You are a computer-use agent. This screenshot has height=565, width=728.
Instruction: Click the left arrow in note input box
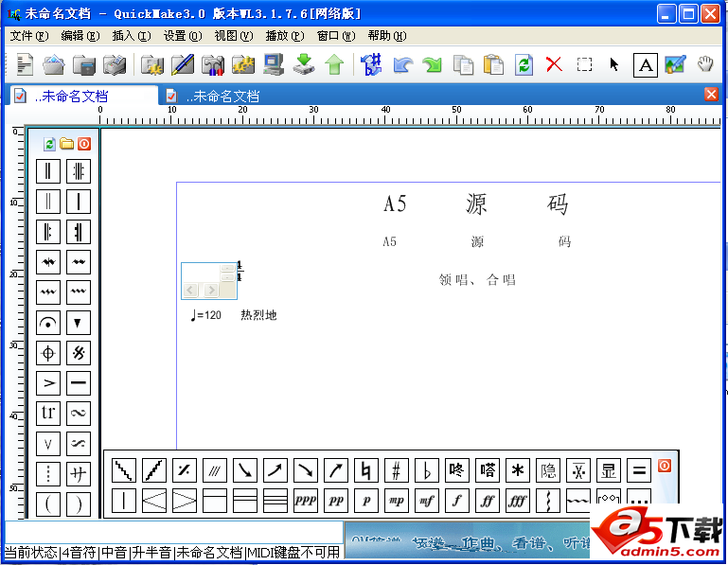[190, 291]
